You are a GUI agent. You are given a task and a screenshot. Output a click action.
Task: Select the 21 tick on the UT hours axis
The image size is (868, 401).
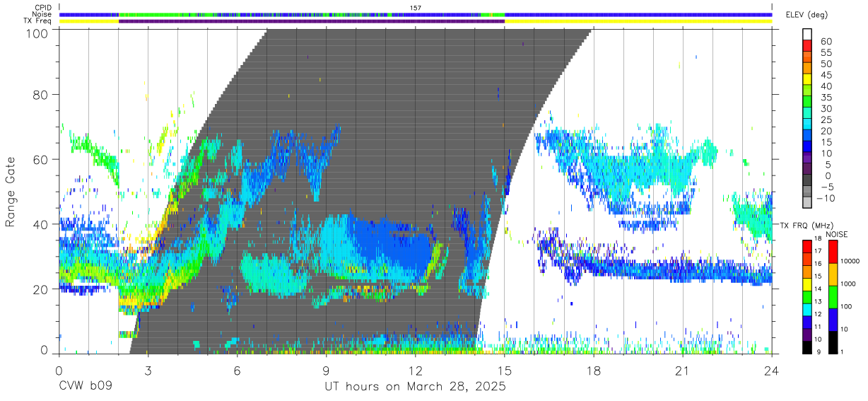point(683,371)
